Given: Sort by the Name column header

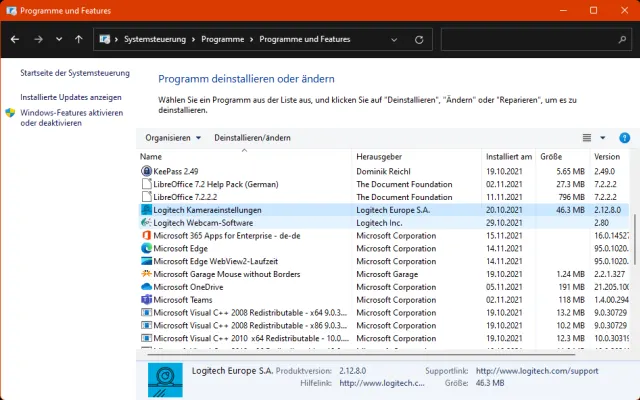Looking at the screenshot, I should coord(244,157).
